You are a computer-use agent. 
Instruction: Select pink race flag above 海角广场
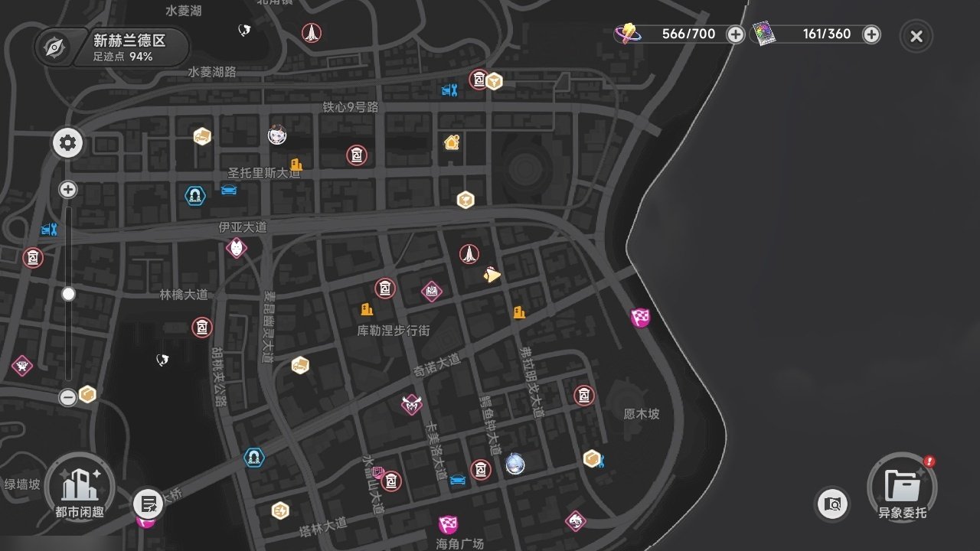[448, 524]
